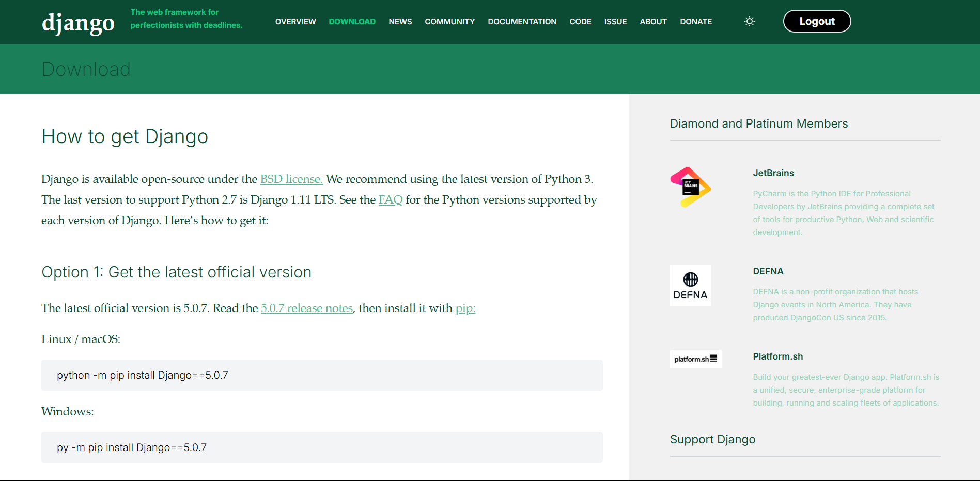Select the Linux/macOS pip install command text
Viewport: 980px width, 481px height.
[143, 375]
